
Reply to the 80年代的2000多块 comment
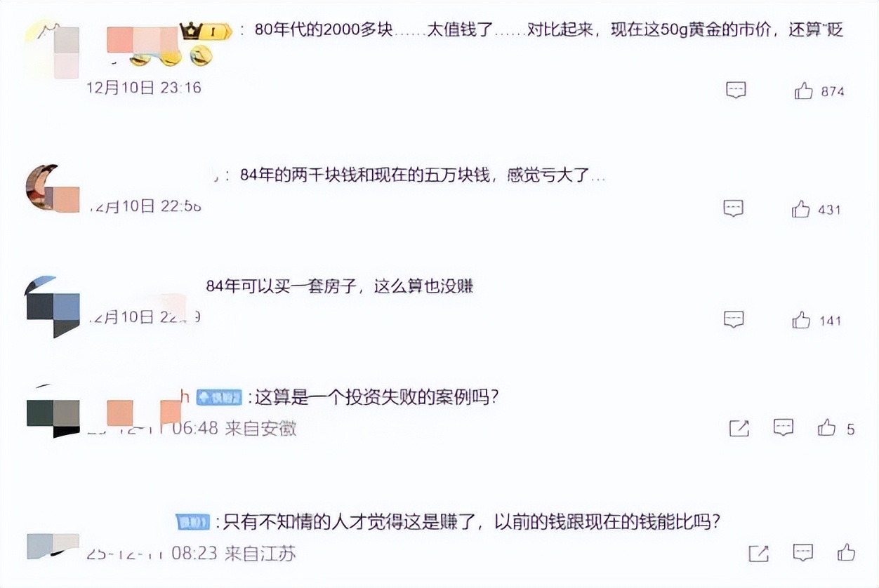[736, 91]
